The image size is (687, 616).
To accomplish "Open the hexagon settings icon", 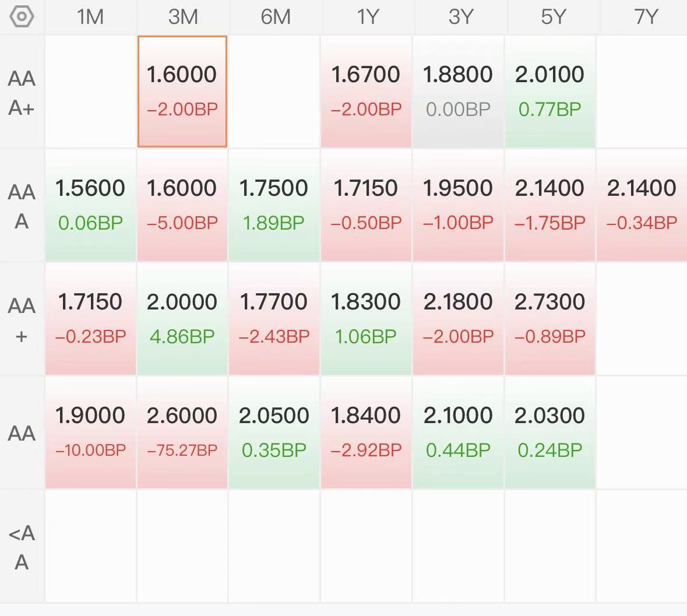I will click(x=22, y=17).
